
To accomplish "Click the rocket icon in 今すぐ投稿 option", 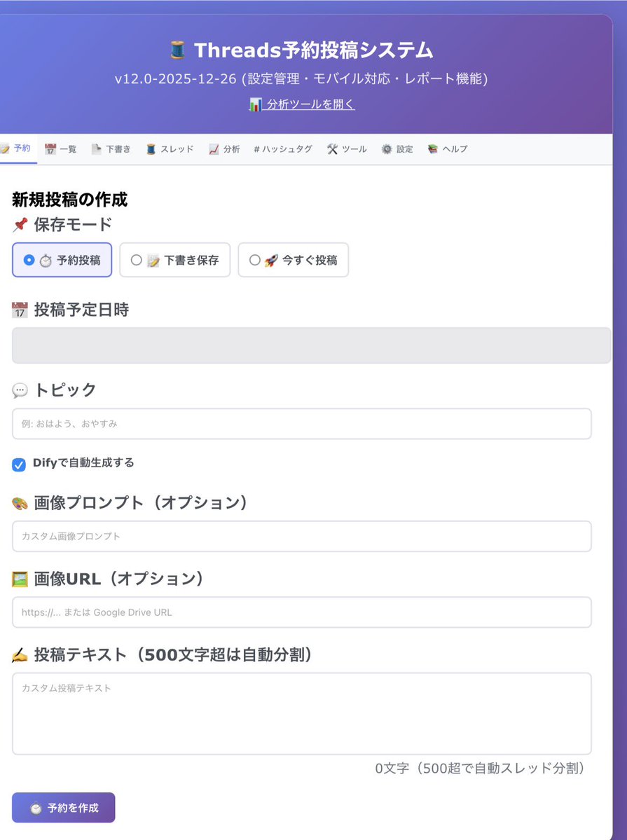I will pos(271,261).
